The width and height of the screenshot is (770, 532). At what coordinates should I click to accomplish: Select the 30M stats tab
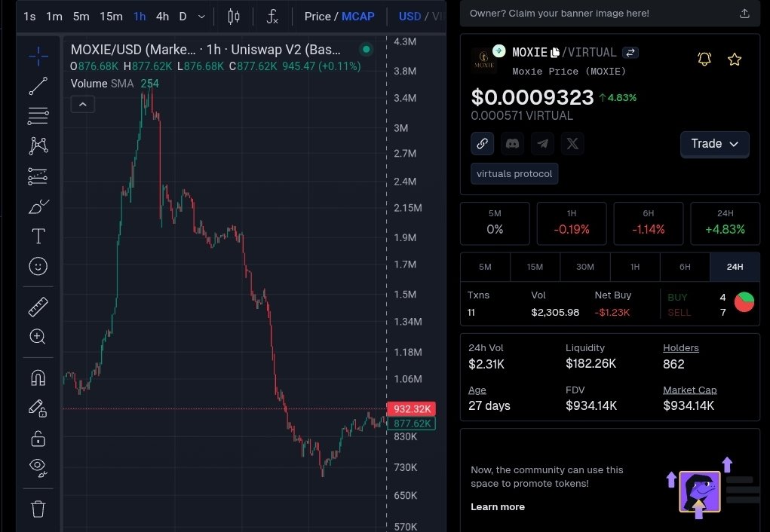coord(585,267)
